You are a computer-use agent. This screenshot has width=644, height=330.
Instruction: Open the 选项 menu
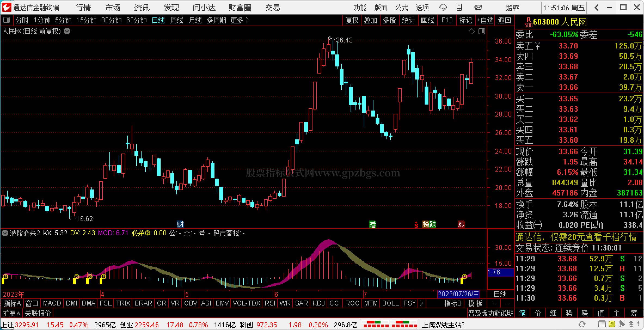(422, 8)
